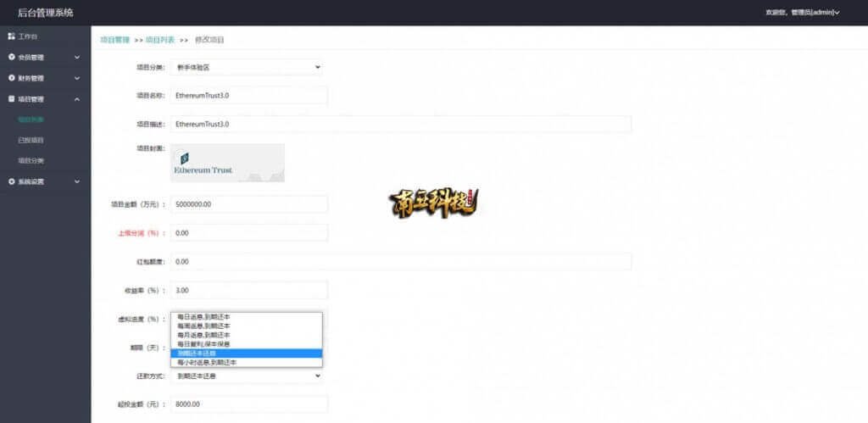The height and width of the screenshot is (423, 868).
Task: Click the 财务管理 sidebar icon
Action: tap(11, 78)
